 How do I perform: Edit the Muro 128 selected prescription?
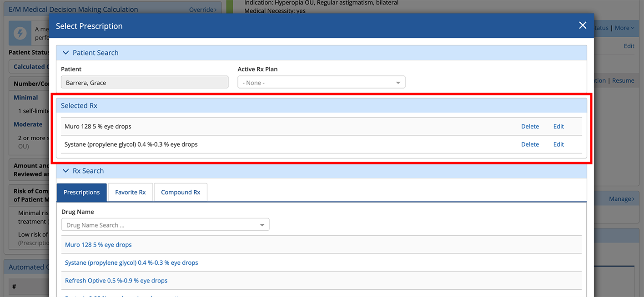click(x=558, y=126)
